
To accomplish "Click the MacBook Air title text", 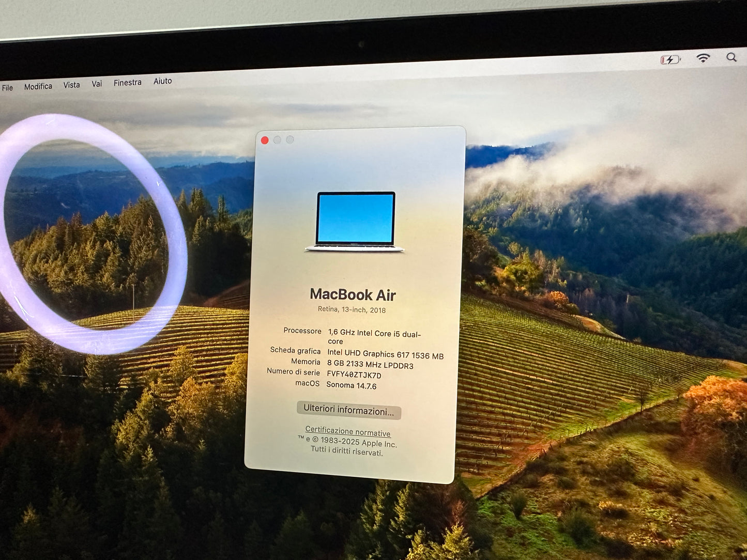I will point(353,295).
